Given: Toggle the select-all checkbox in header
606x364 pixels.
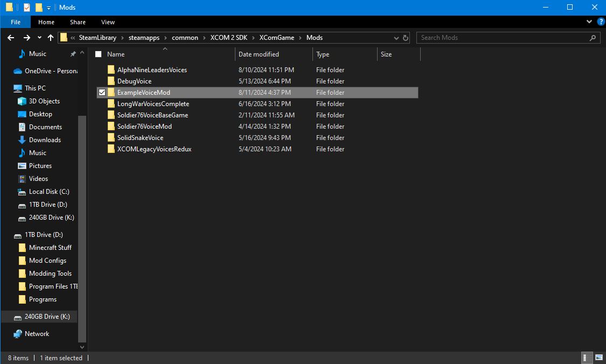Looking at the screenshot, I should [x=99, y=54].
